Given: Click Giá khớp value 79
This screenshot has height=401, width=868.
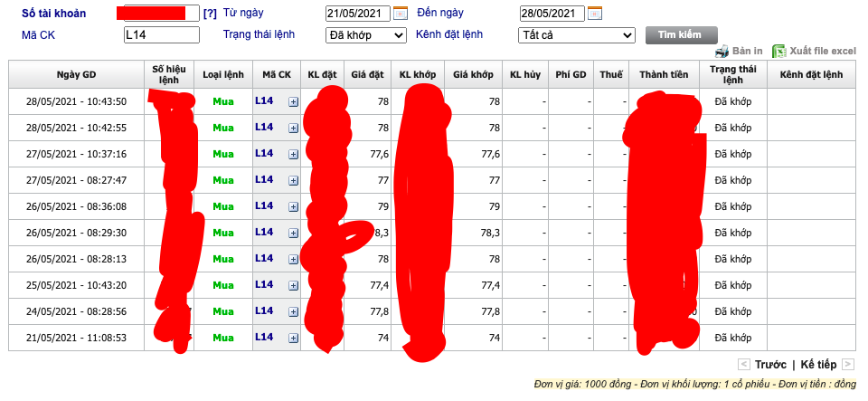Looking at the screenshot, I should (495, 206).
